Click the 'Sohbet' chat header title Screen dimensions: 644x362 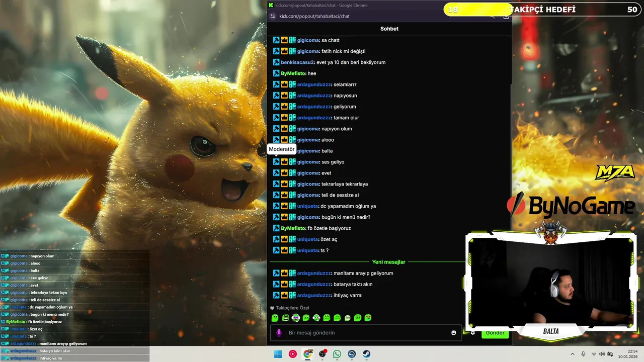tap(389, 29)
